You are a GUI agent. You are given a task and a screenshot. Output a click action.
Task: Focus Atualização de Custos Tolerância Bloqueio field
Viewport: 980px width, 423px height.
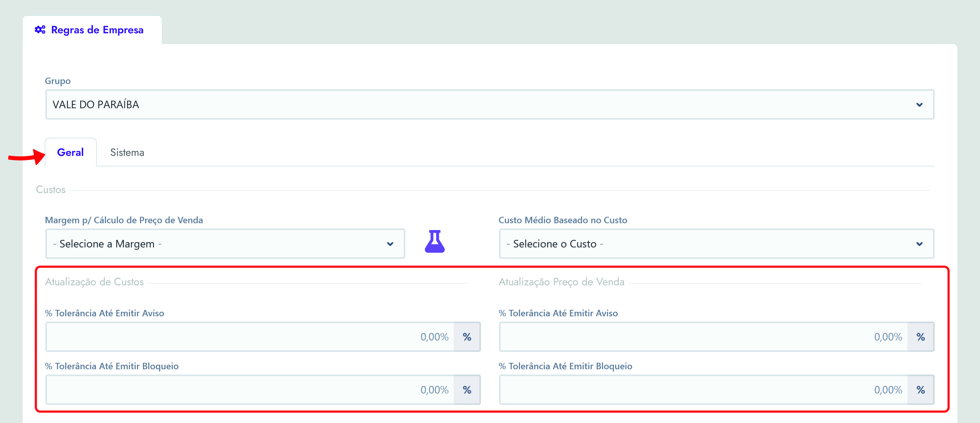coord(250,389)
